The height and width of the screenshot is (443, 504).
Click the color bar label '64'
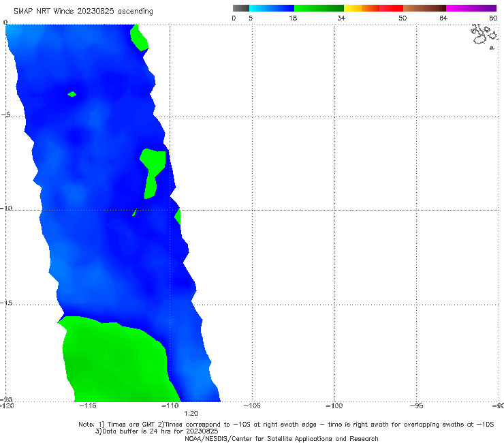443,18
